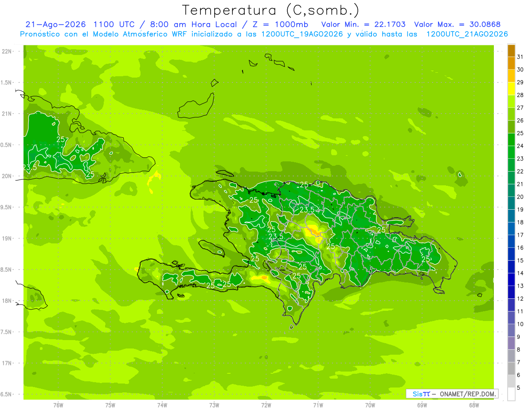532x411 pixels.
Task: Click longitude label '68W'
Action: point(474,405)
